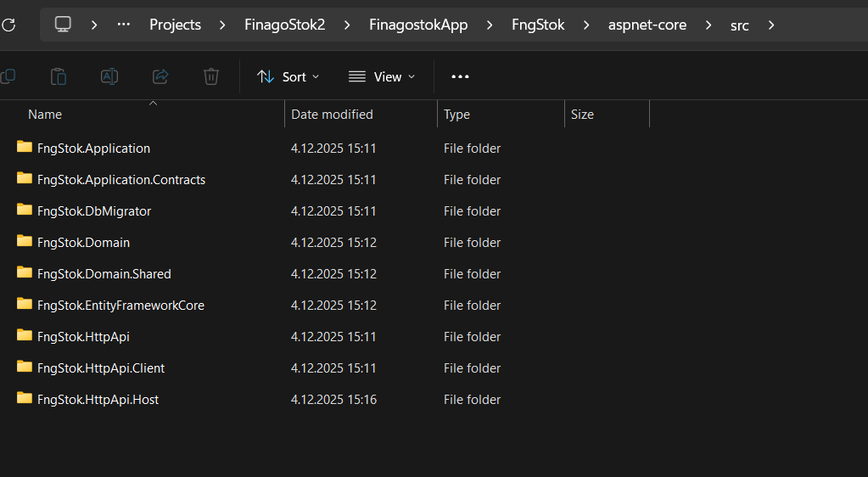Open the See more three-dot menu

pyautogui.click(x=460, y=76)
